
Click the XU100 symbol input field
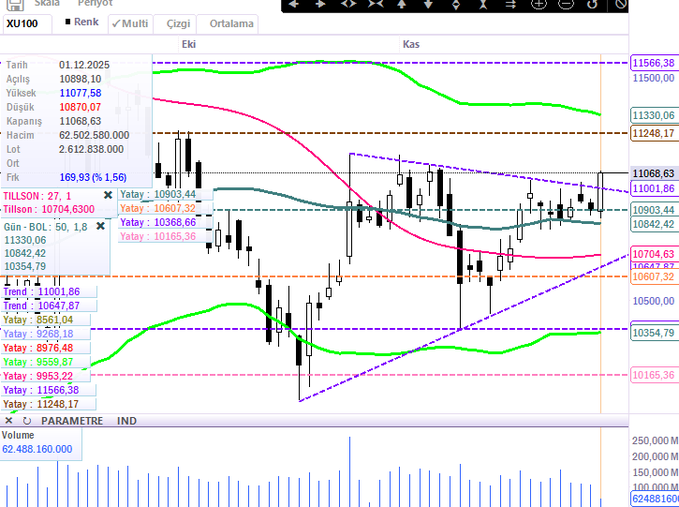click(27, 24)
